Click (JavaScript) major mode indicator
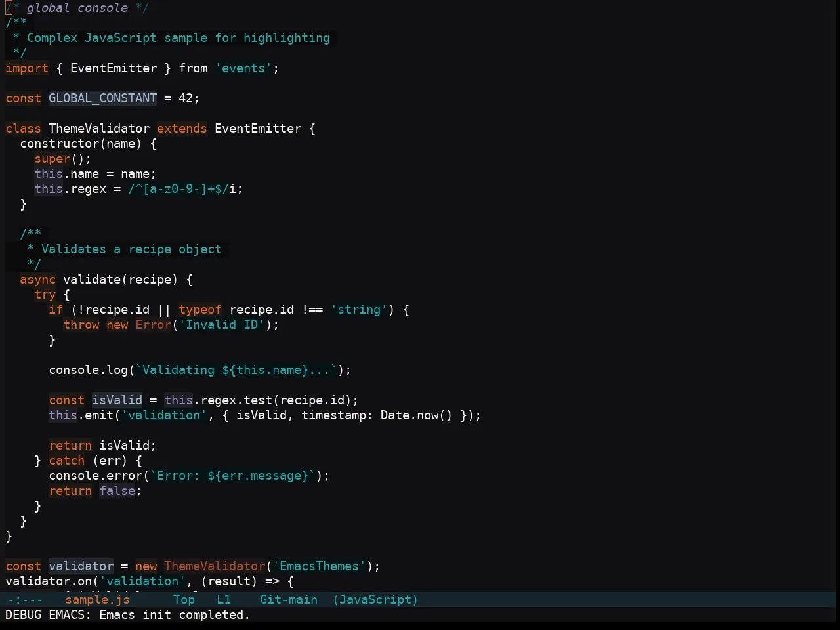 (375, 600)
